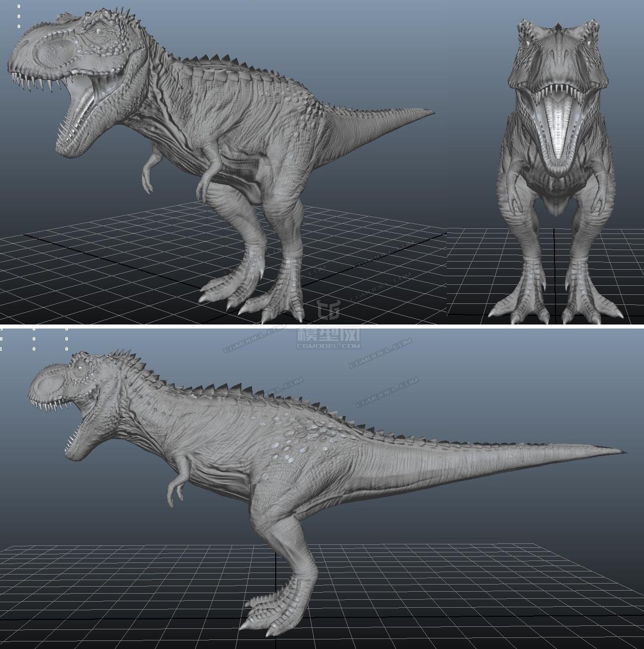Select the eye of the perspective-view dinosaur

coord(98,32)
